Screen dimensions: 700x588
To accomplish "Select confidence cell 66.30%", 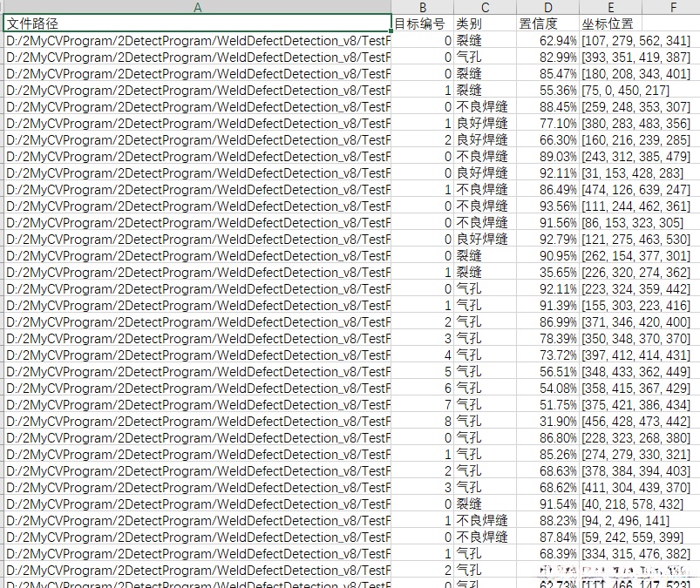I will (x=548, y=139).
